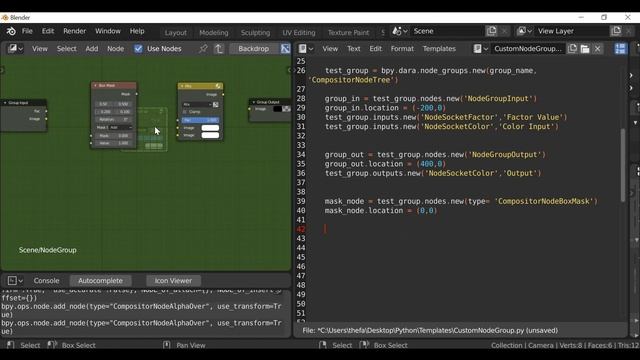Switch to Texture Paint workspace tab
Image resolution: width=640 pixels, height=360 pixels.
(x=348, y=32)
